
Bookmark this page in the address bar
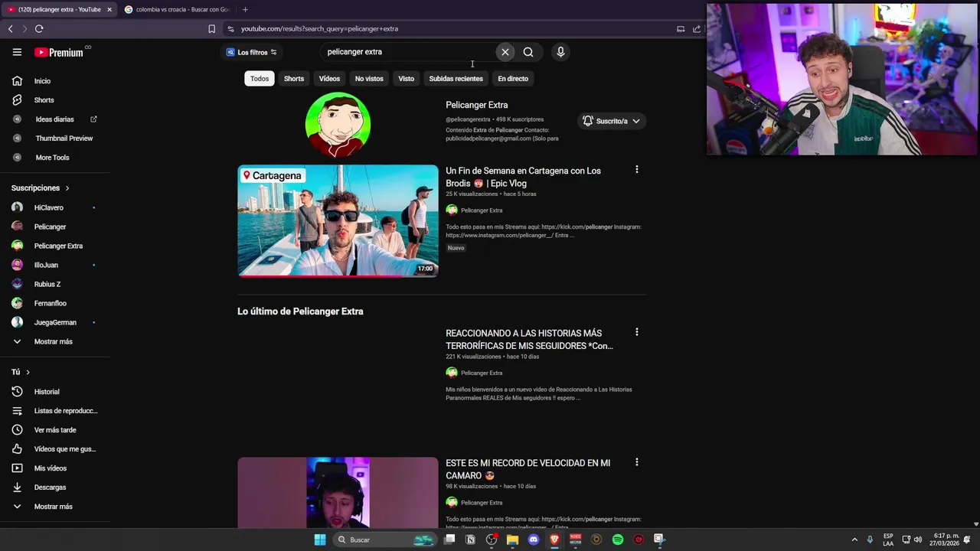tap(212, 29)
